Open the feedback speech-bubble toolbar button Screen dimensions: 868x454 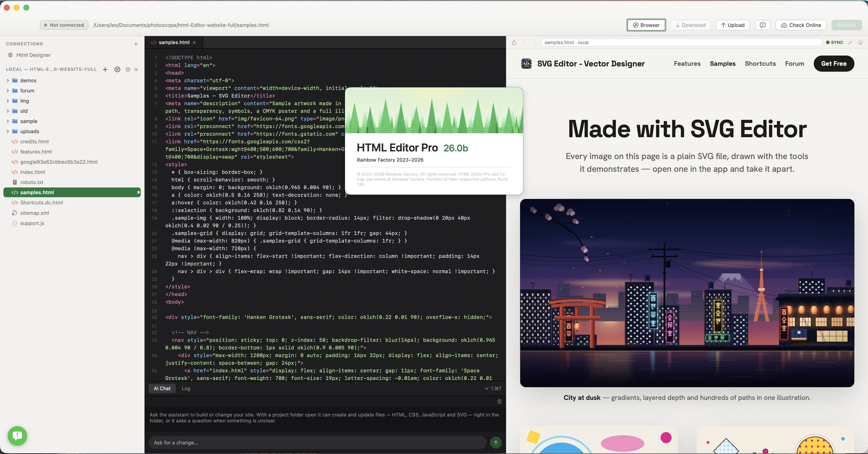[x=762, y=25]
